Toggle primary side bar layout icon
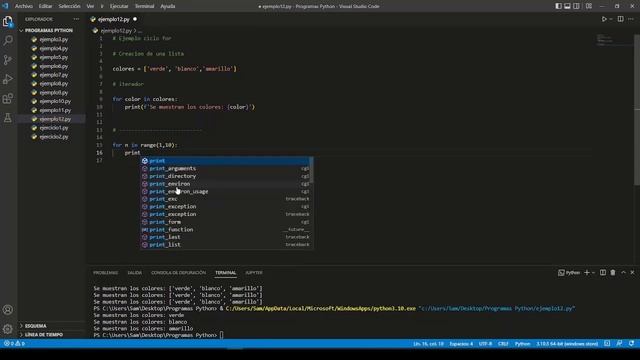This screenshot has height=360, width=640. [558, 6]
